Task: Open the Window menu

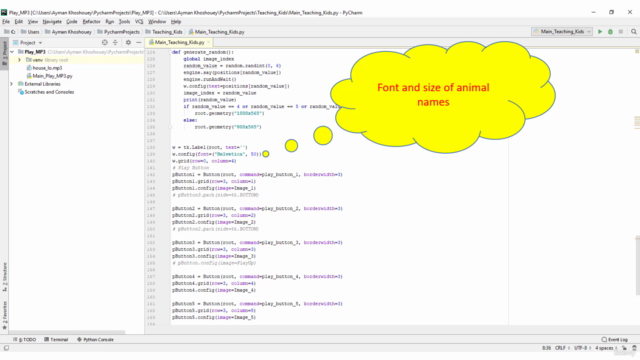Action: [x=157, y=22]
